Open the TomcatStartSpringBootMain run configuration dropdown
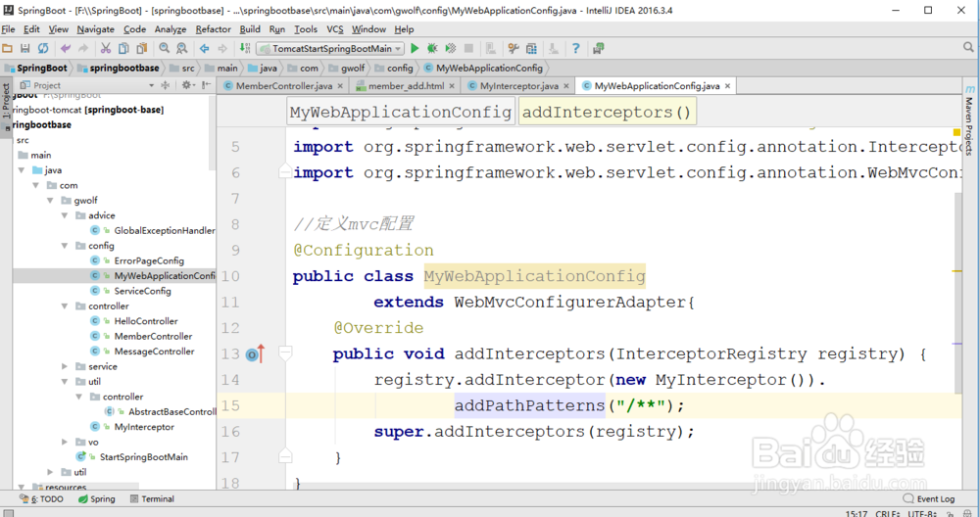The width and height of the screenshot is (980, 517). (x=330, y=48)
